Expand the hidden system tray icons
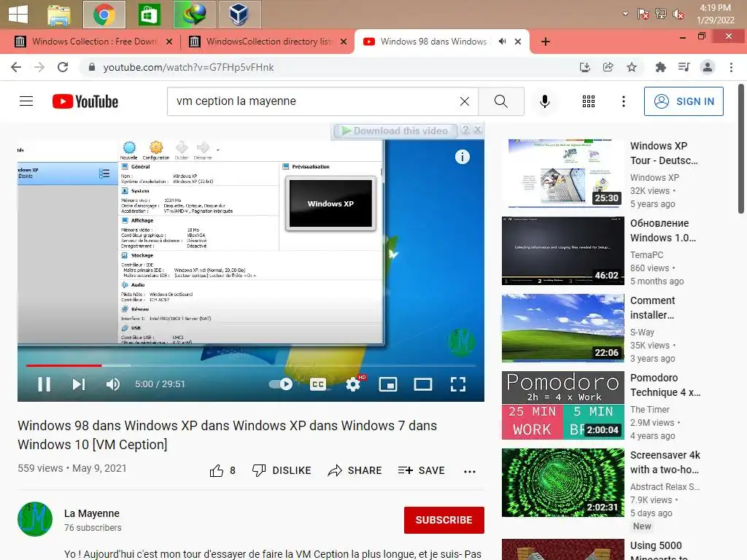 (625, 15)
